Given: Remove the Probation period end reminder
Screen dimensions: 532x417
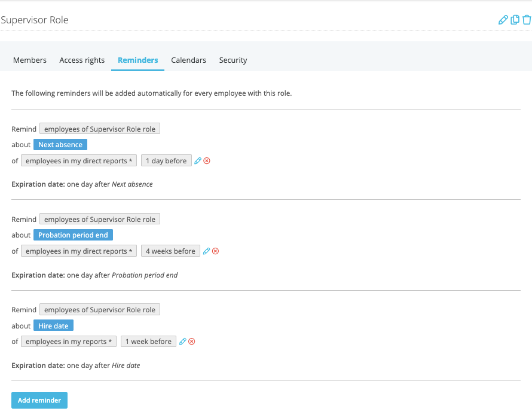Looking at the screenshot, I should 216,251.
